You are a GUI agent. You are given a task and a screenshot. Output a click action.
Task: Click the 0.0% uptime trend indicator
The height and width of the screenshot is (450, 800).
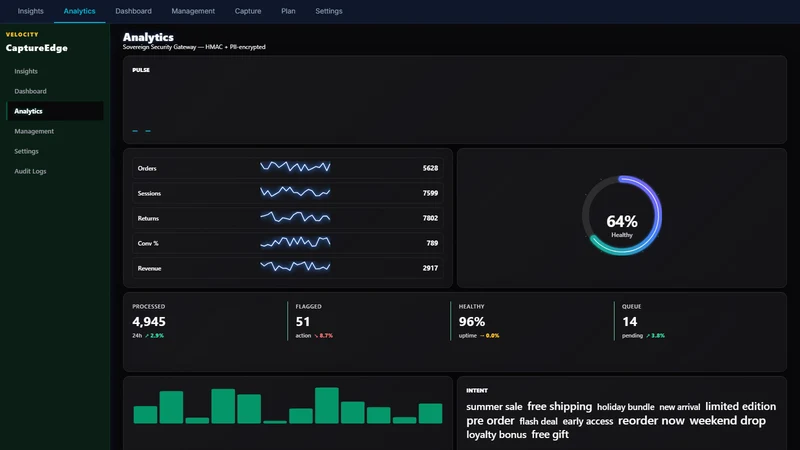tap(489, 336)
